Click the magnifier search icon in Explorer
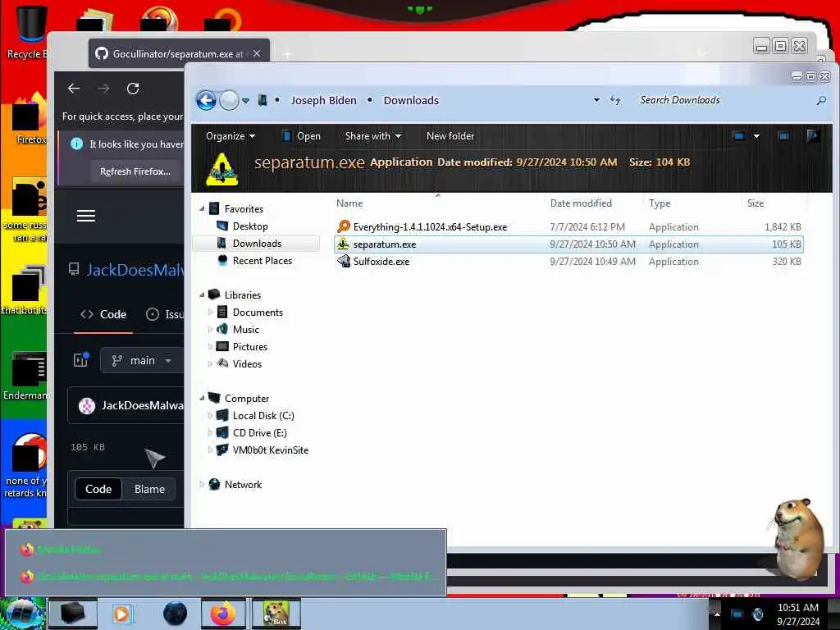Screen dimensions: 840x630 (820, 100)
